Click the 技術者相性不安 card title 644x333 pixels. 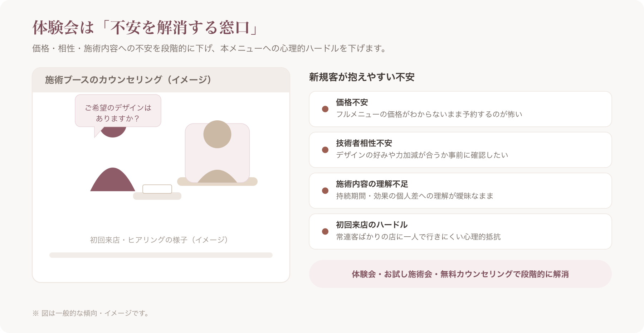[x=364, y=143]
